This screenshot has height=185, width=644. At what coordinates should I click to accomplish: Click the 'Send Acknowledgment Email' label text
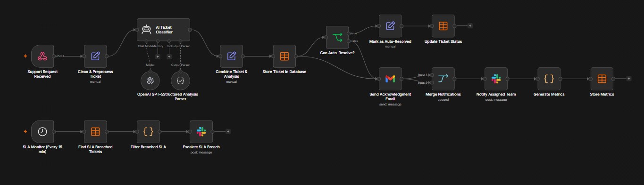390,97
